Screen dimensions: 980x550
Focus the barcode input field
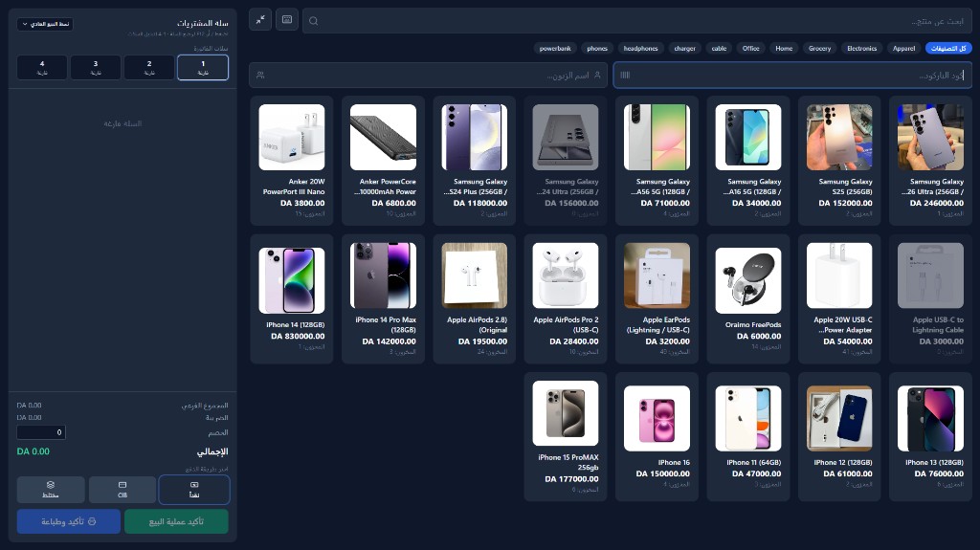point(792,75)
